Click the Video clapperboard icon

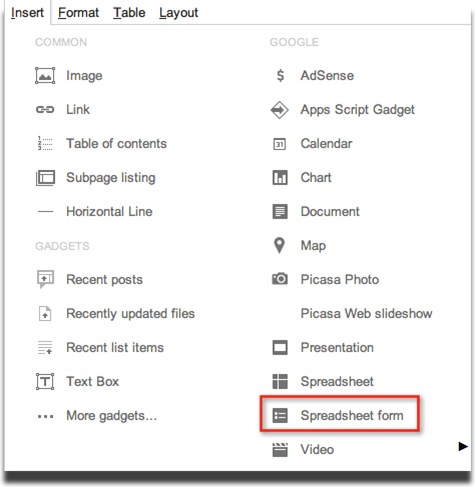pyautogui.click(x=280, y=450)
